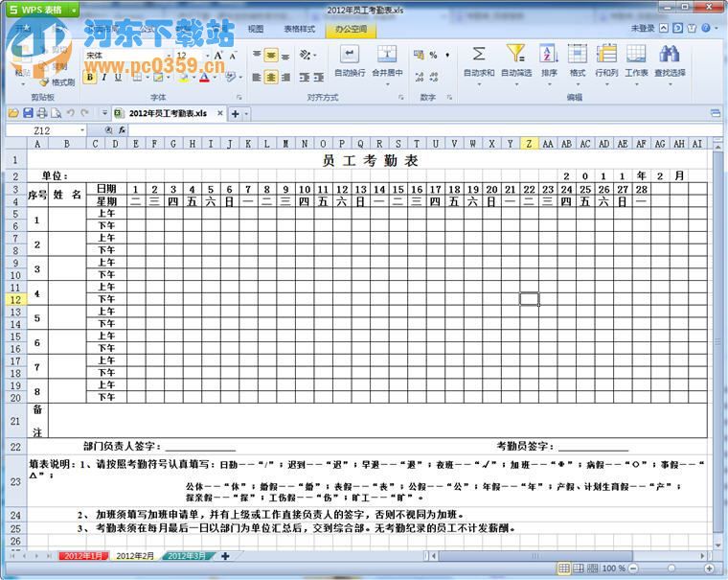Click the Format (格式) ribbon icon
728x580 pixels.
pos(577,54)
